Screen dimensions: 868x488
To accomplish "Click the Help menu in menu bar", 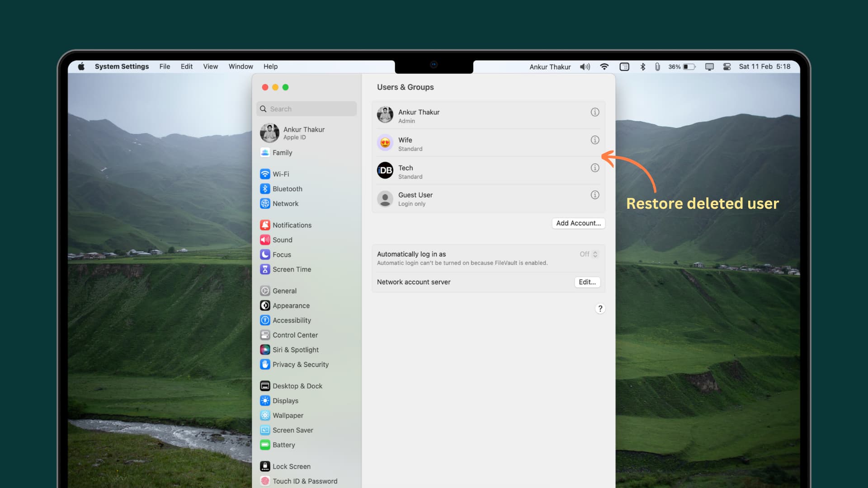I will coord(271,66).
